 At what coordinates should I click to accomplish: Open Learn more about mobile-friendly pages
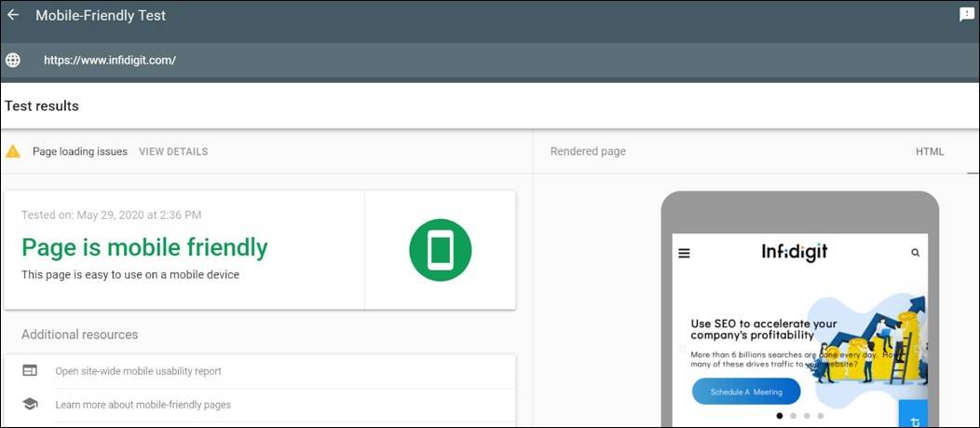click(x=143, y=405)
